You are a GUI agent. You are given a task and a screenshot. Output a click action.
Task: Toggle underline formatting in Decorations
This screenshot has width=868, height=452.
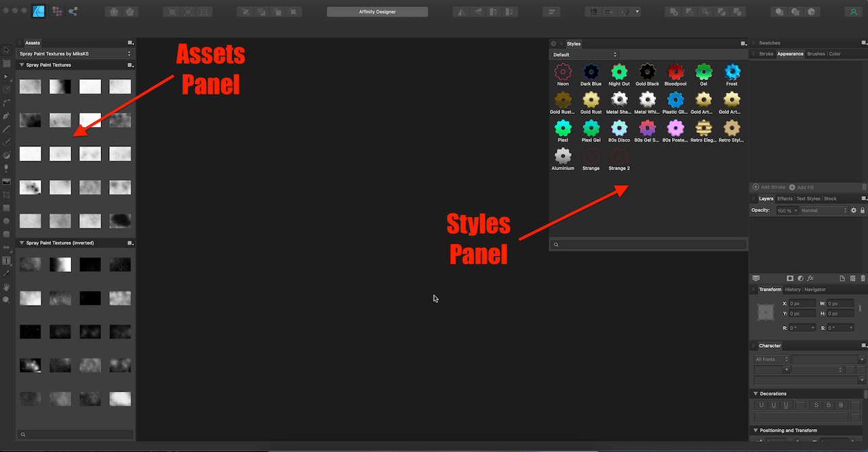[x=760, y=405]
